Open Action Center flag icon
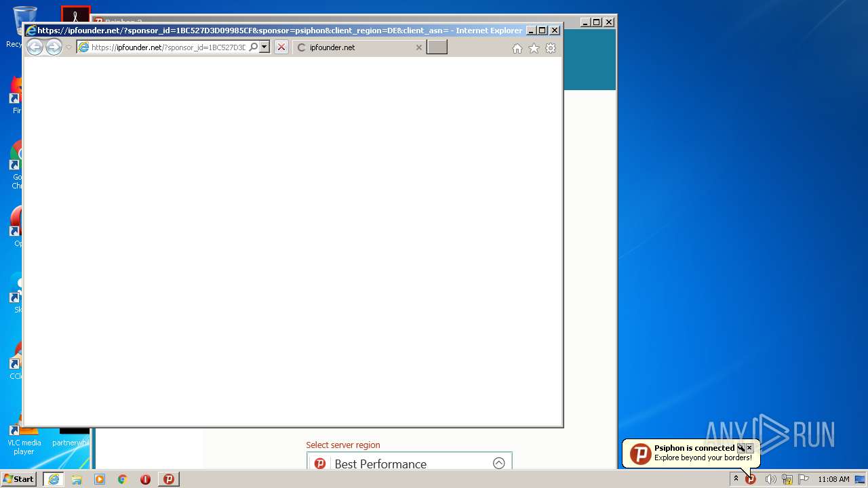 [x=804, y=479]
